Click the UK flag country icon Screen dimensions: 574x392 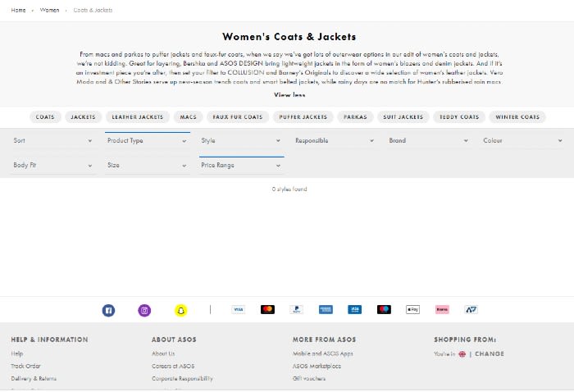click(x=462, y=354)
